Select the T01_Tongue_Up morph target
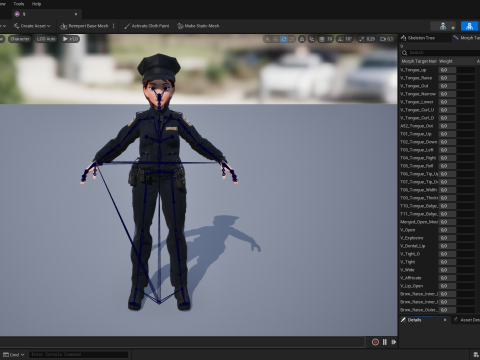Viewport: 480px width, 360px height. 416,134
